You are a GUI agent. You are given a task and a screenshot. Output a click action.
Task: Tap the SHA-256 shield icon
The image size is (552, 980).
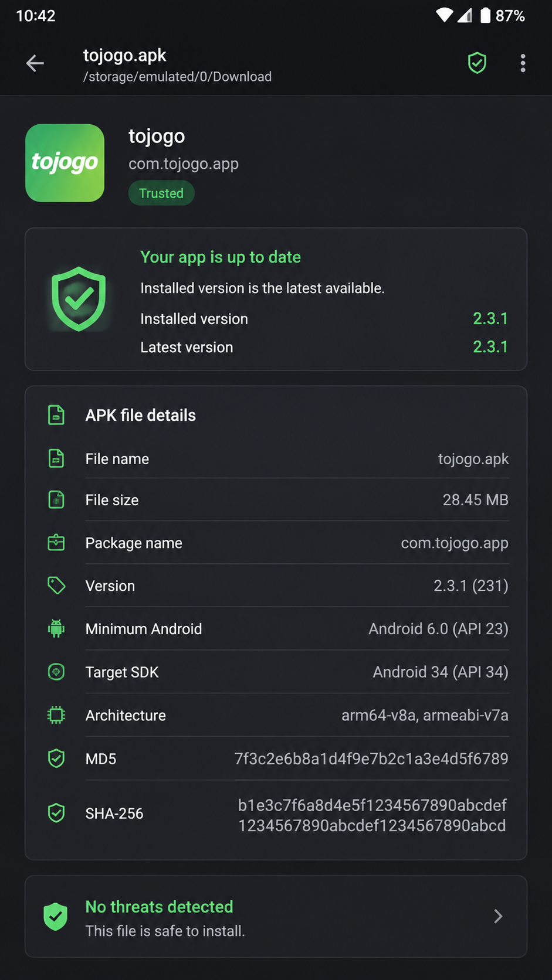(x=56, y=813)
